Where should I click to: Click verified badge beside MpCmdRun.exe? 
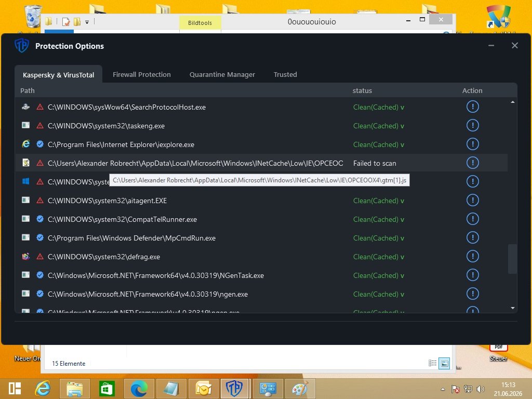39,237
